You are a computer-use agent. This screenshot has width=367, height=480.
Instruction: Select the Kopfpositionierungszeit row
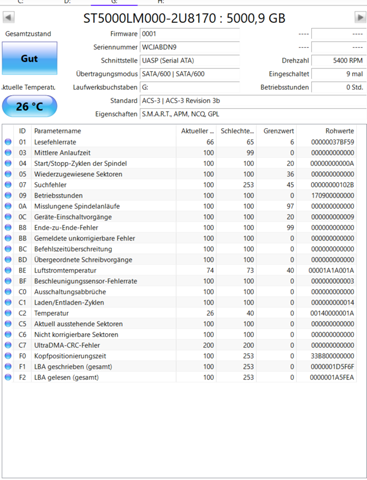click(179, 356)
